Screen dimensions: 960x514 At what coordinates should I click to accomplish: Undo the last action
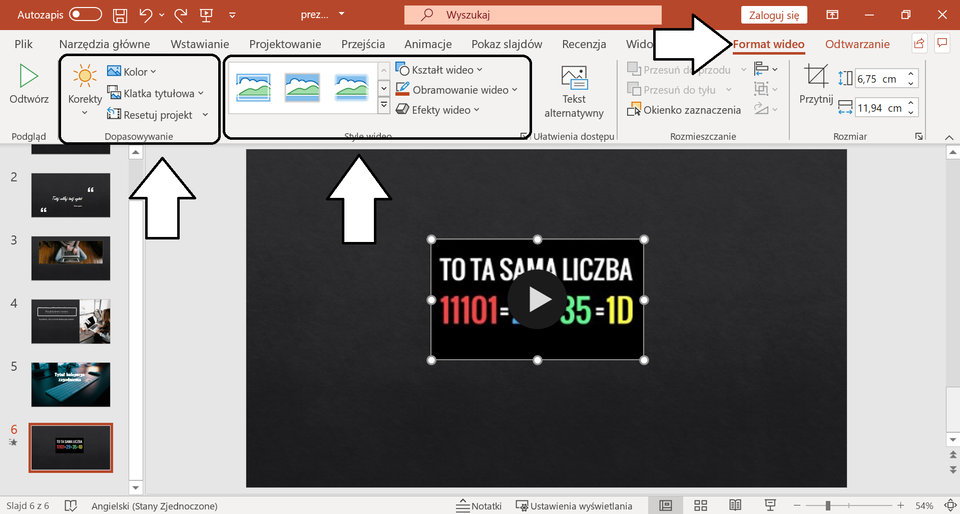(x=146, y=15)
